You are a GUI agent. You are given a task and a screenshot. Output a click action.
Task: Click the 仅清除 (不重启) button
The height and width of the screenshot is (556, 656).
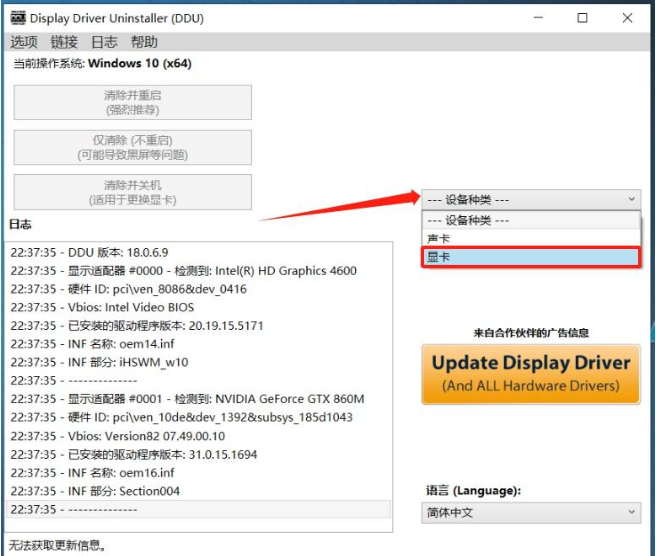tap(133, 147)
